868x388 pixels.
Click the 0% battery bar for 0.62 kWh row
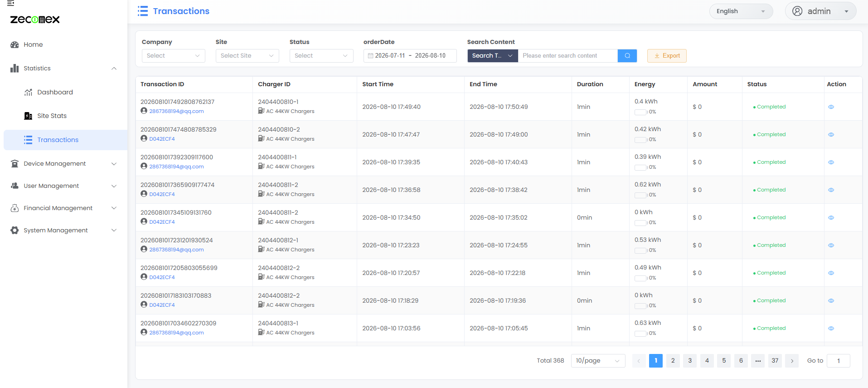(x=640, y=195)
